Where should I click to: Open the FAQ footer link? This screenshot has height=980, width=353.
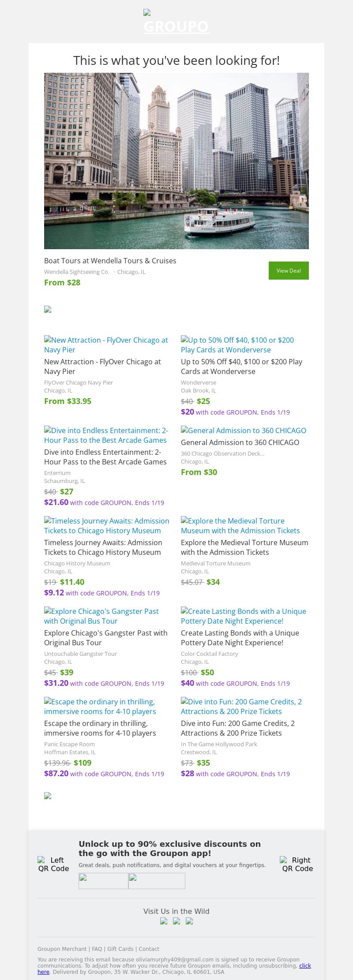tap(97, 949)
